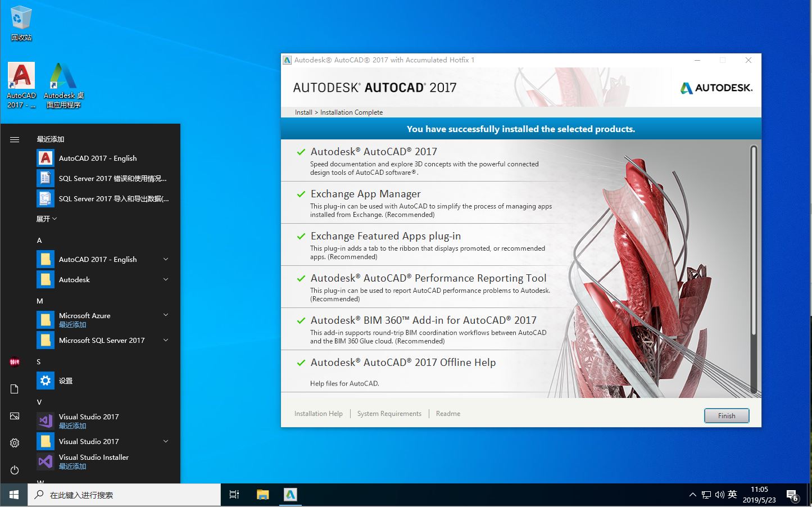
Task: Switch the input language indicator 英
Action: (x=732, y=495)
